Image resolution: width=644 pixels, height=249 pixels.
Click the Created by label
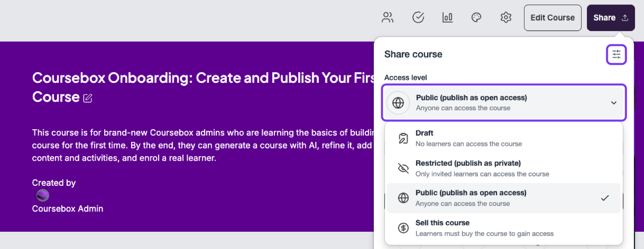coord(54,183)
